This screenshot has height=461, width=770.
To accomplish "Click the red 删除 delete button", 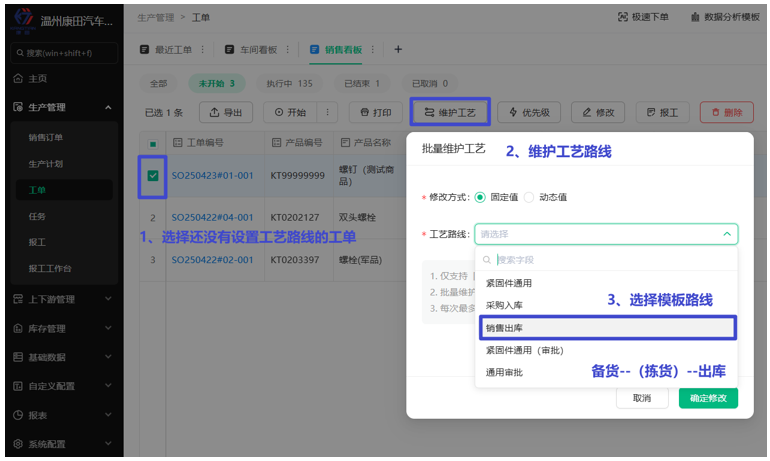I will click(726, 112).
